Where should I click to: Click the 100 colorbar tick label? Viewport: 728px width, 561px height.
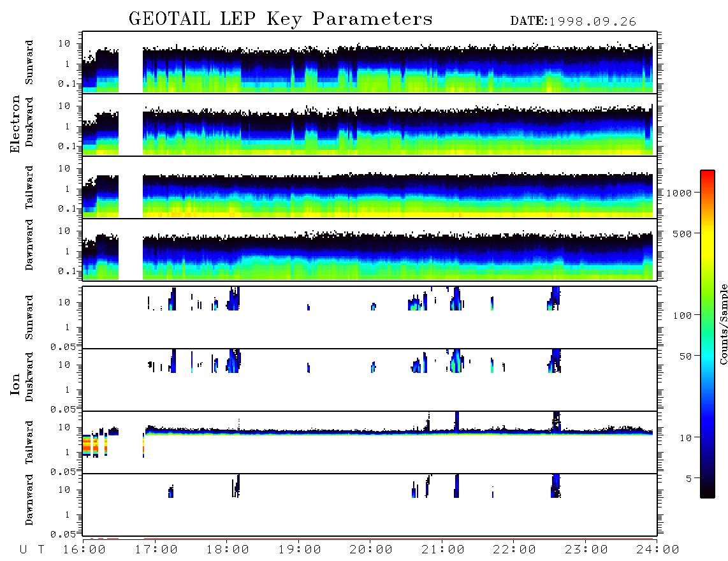point(682,316)
